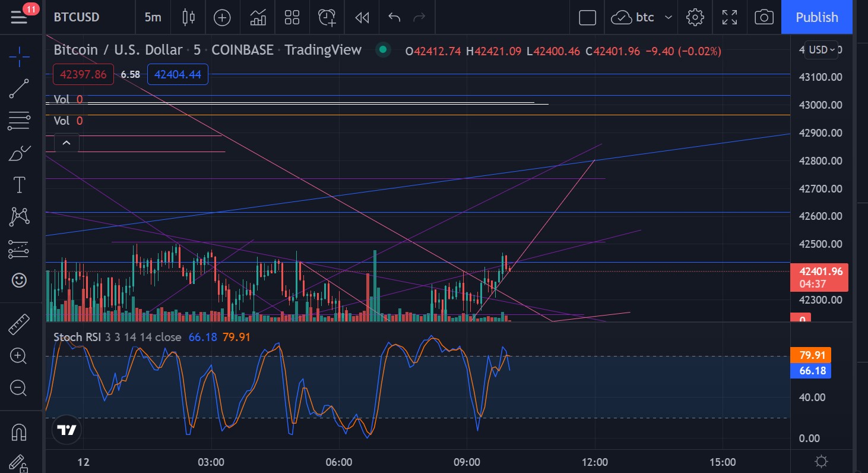The image size is (868, 473).
Task: Open the USD currency dropdown
Action: click(822, 50)
